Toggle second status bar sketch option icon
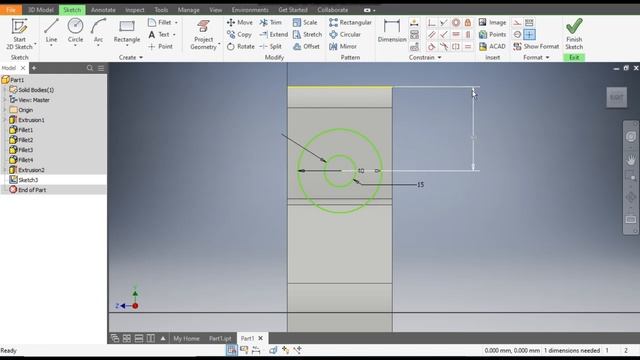Viewport: 640px width, 360px height. coord(244,350)
